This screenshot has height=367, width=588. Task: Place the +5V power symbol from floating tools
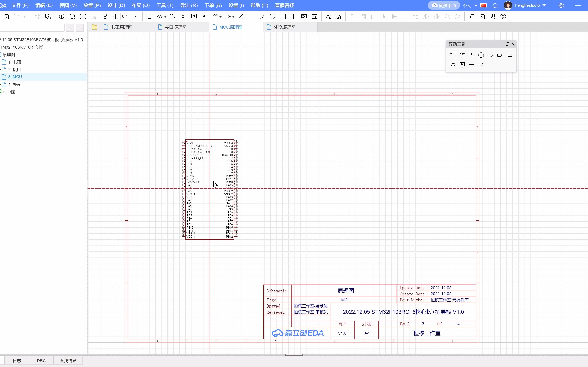[462, 55]
